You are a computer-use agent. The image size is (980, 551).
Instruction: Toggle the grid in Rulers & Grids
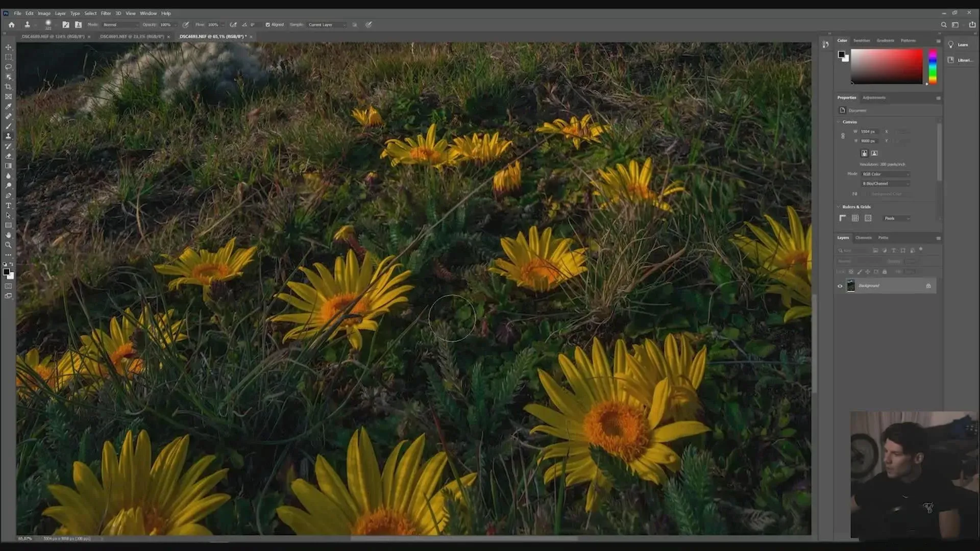pos(855,218)
